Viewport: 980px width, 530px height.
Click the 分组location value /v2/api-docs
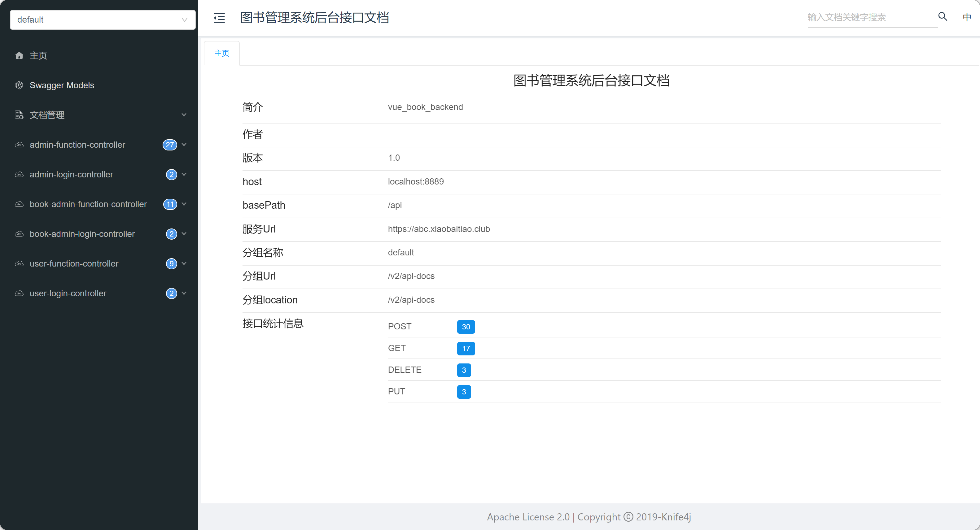pos(411,300)
